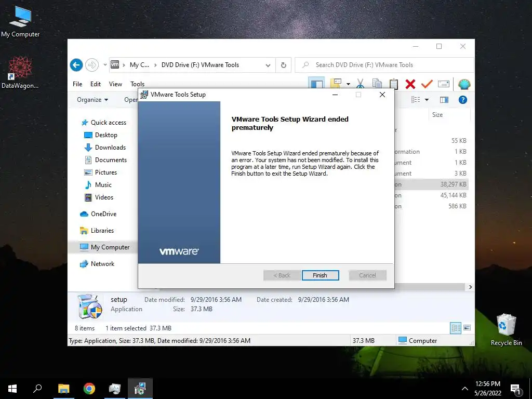Click the clipboard paste icon
The width and height of the screenshot is (532, 399).
pos(394,84)
